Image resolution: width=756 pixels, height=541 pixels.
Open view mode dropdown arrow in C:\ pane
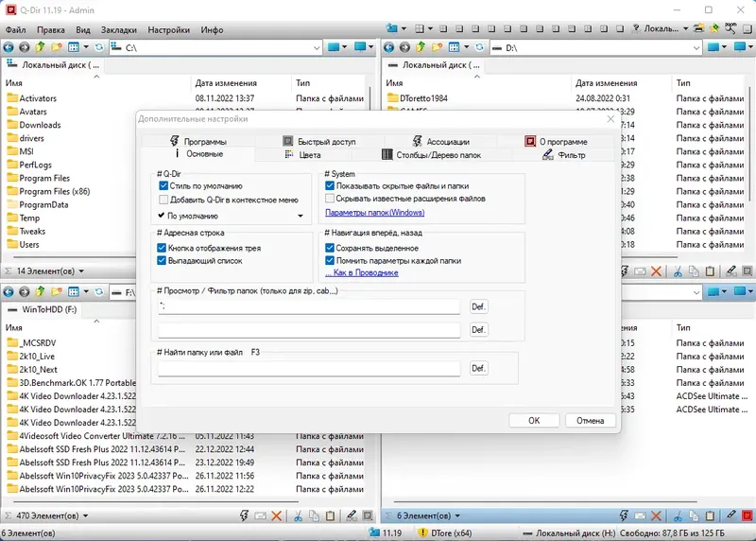pos(86,47)
